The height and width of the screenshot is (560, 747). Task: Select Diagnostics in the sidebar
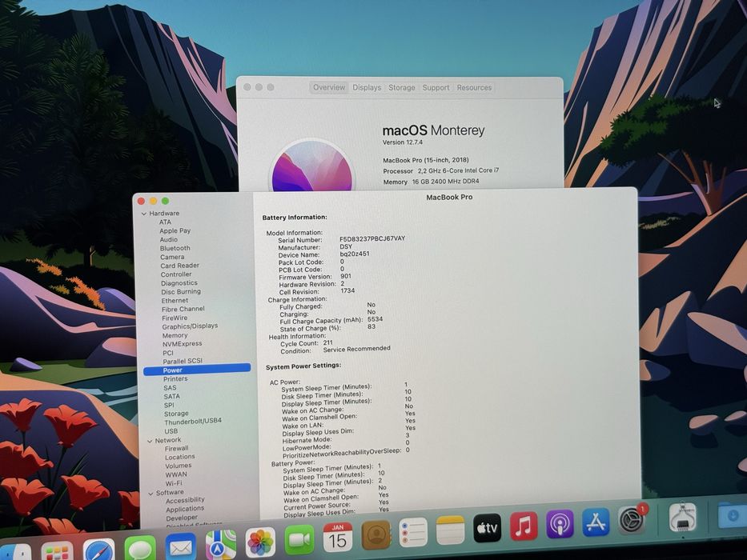click(x=179, y=283)
